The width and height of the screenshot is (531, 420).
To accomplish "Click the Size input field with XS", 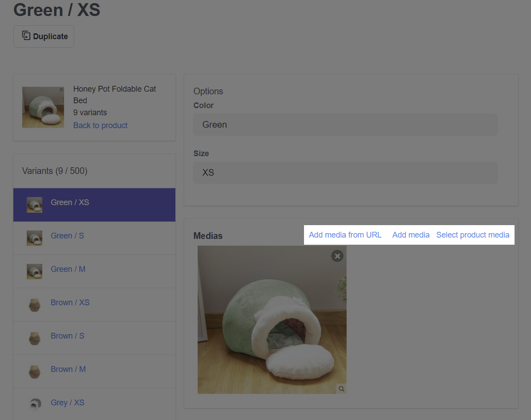I will point(345,173).
